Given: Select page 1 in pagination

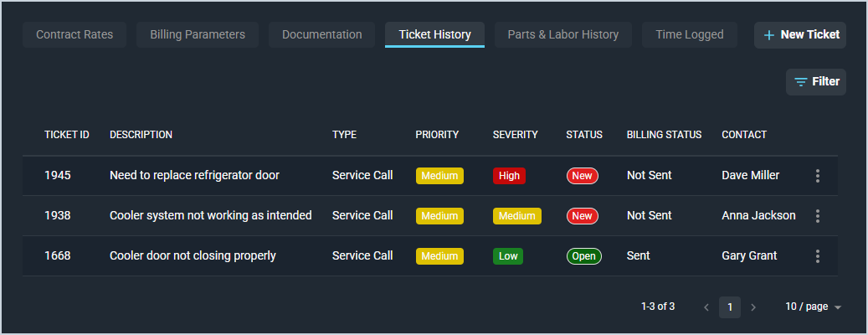Looking at the screenshot, I should [730, 307].
